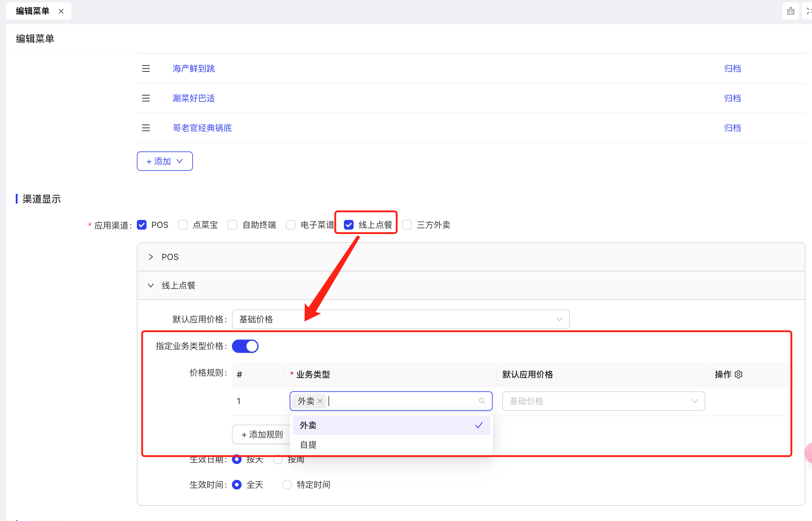812x521 pixels.
Task: Archive the 海产鲜到跳 row
Action: click(732, 69)
